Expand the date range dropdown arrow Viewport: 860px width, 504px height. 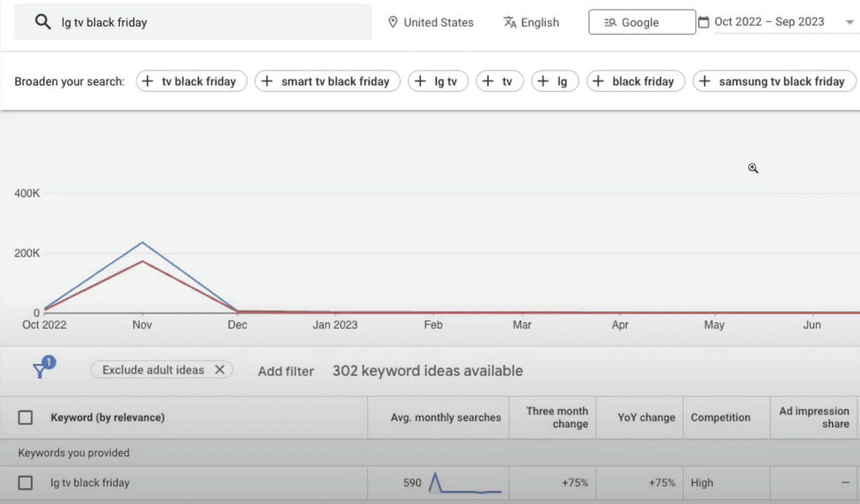click(x=850, y=22)
